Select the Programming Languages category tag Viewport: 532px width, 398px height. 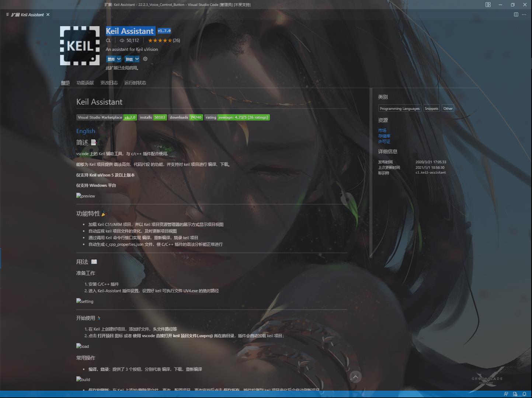pyautogui.click(x=400, y=108)
